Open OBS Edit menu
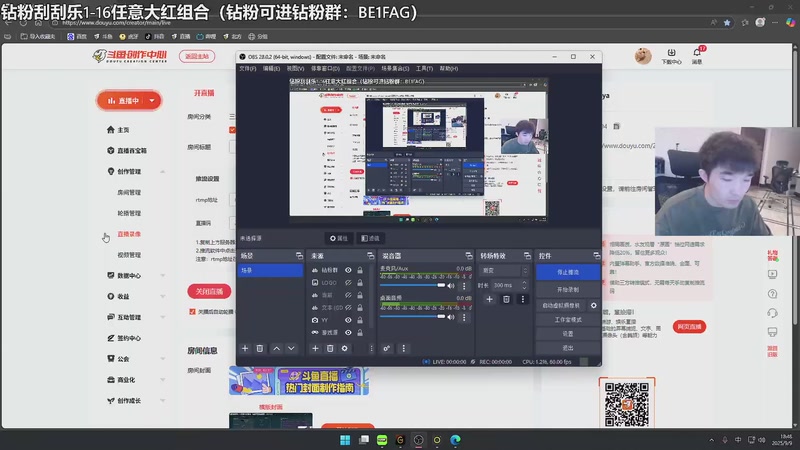 [x=271, y=68]
